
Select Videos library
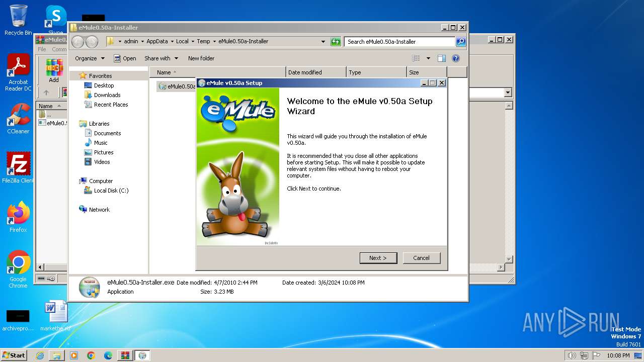click(102, 162)
